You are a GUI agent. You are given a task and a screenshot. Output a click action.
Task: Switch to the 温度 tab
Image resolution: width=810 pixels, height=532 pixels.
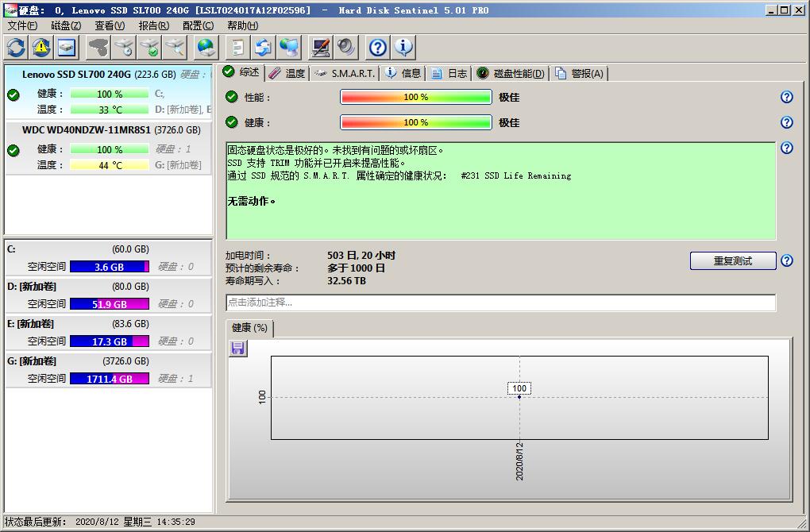pyautogui.click(x=287, y=73)
